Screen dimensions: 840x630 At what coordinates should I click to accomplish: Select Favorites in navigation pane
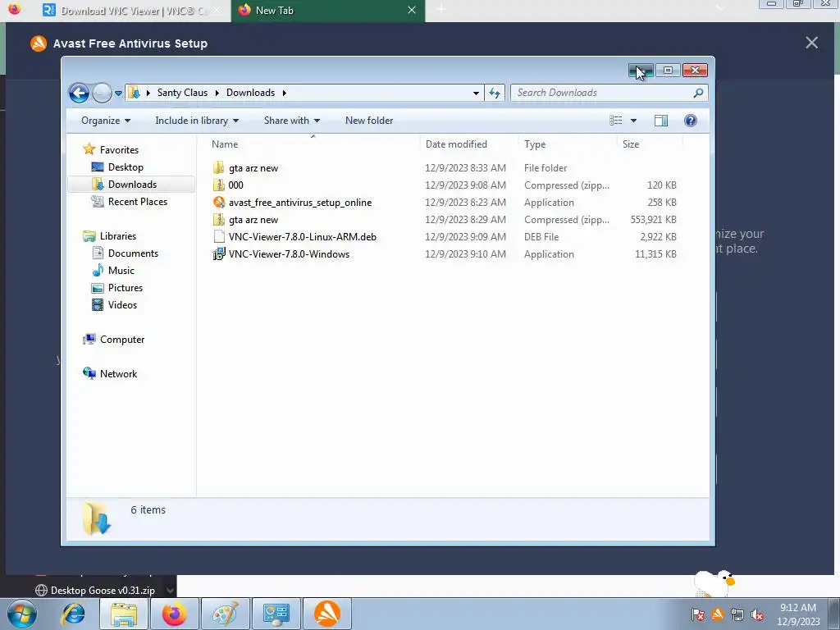tap(119, 150)
